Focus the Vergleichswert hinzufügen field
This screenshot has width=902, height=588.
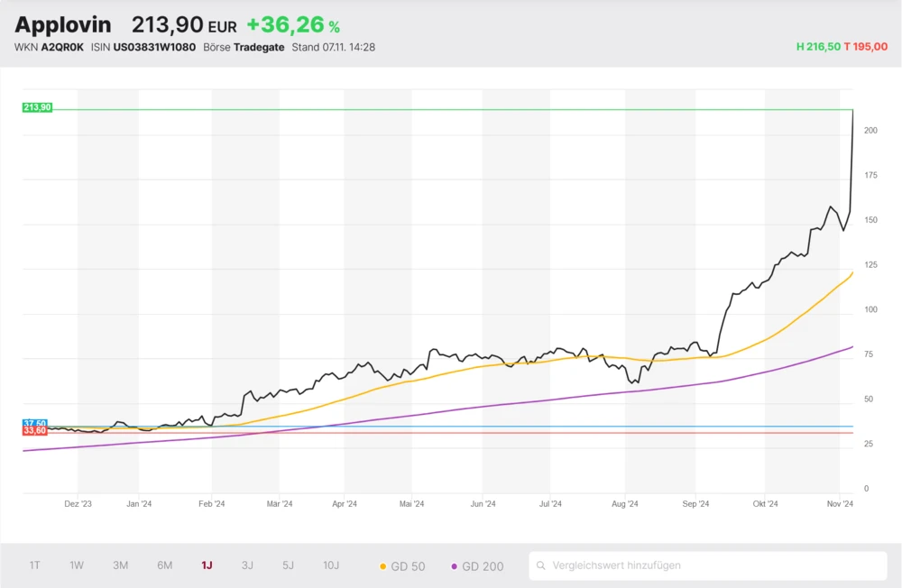click(x=713, y=565)
